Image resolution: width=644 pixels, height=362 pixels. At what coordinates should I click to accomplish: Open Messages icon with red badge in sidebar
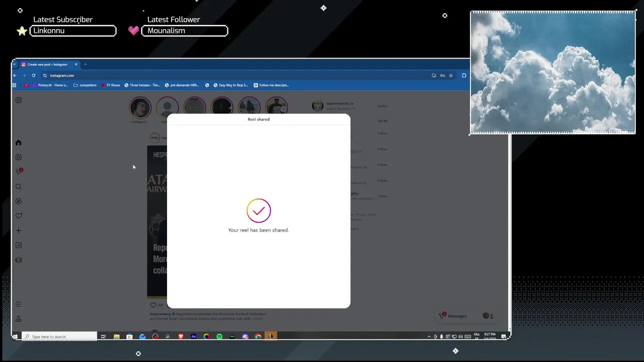(19, 171)
